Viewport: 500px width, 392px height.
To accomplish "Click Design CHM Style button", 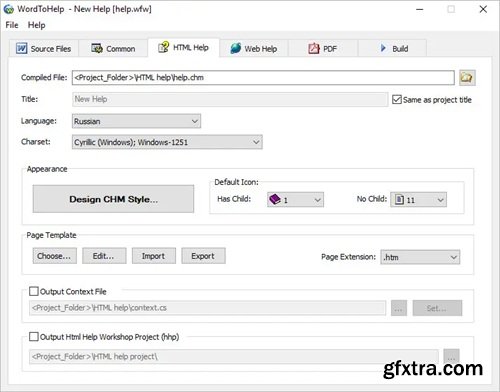I will click(113, 199).
